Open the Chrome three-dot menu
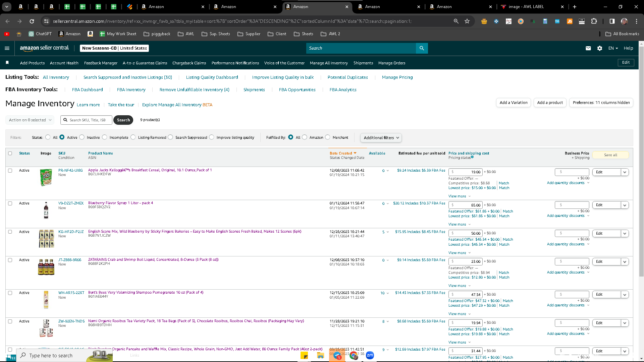The width and height of the screenshot is (644, 362). coord(636,21)
